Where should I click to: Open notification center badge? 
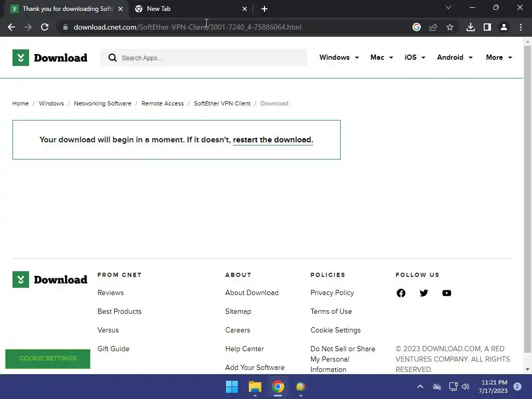pos(517,386)
